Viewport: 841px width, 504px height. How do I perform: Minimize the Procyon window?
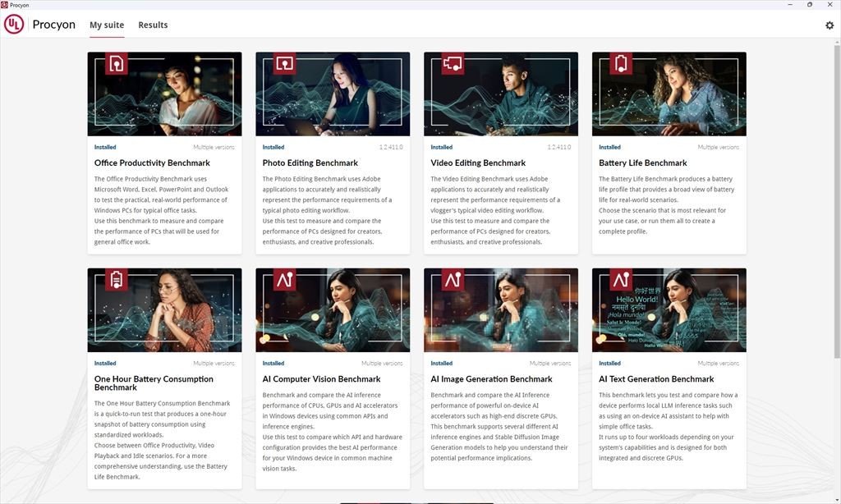pyautogui.click(x=790, y=4)
